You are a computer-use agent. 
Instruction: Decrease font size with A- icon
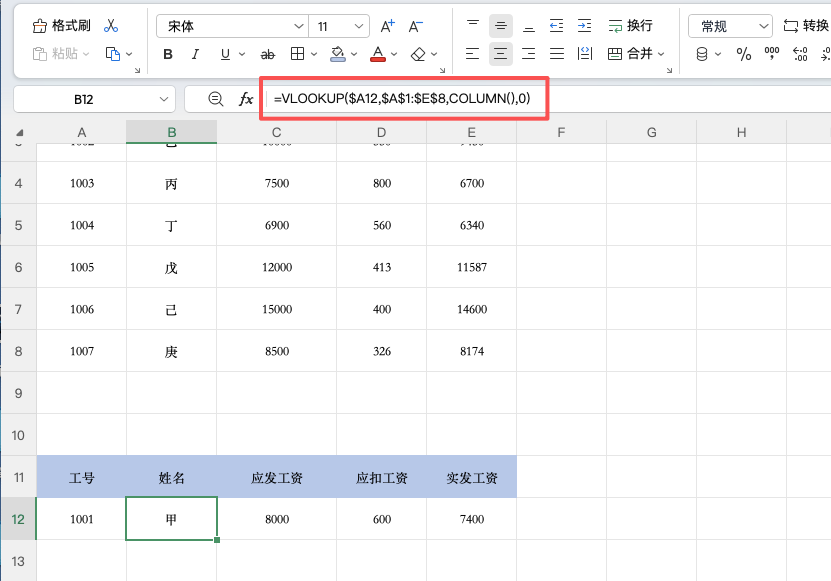[416, 25]
